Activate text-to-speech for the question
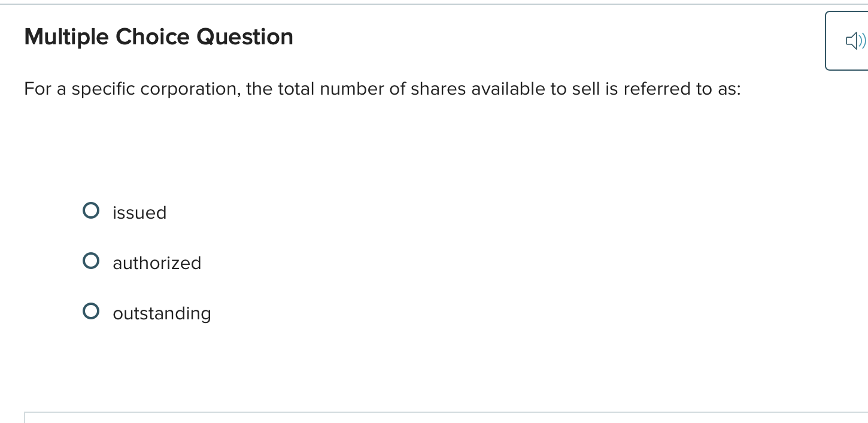This screenshot has width=868, height=423. [855, 40]
